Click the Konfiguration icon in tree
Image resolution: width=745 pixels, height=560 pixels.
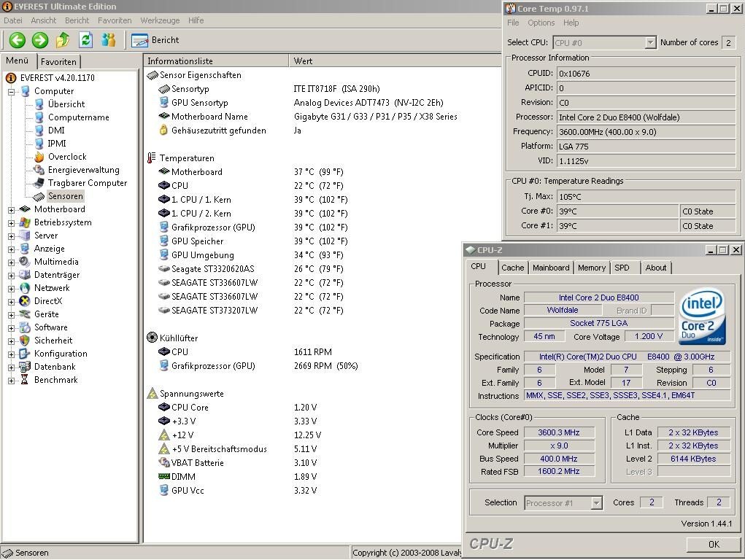(x=25, y=354)
